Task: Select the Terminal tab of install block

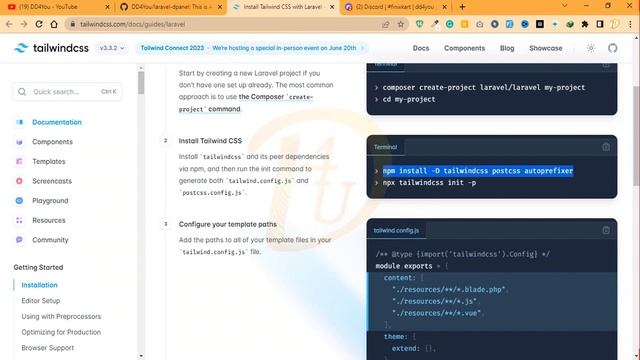Action: [385, 147]
